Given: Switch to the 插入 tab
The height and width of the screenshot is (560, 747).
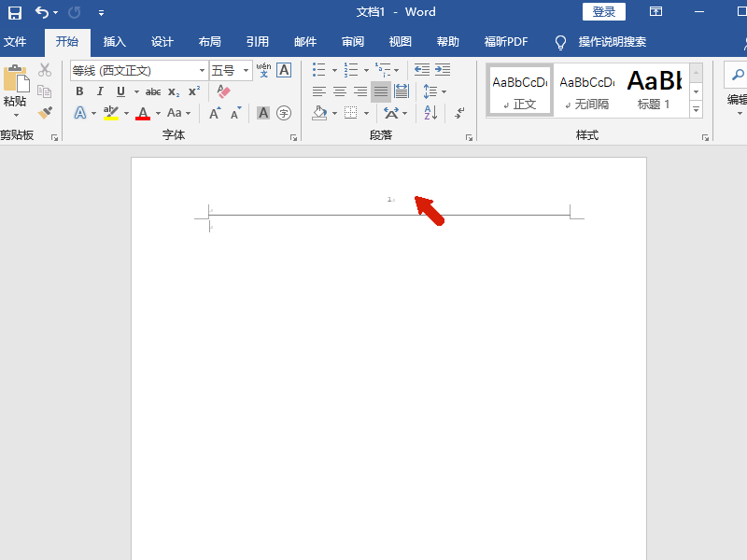Looking at the screenshot, I should pos(114,42).
